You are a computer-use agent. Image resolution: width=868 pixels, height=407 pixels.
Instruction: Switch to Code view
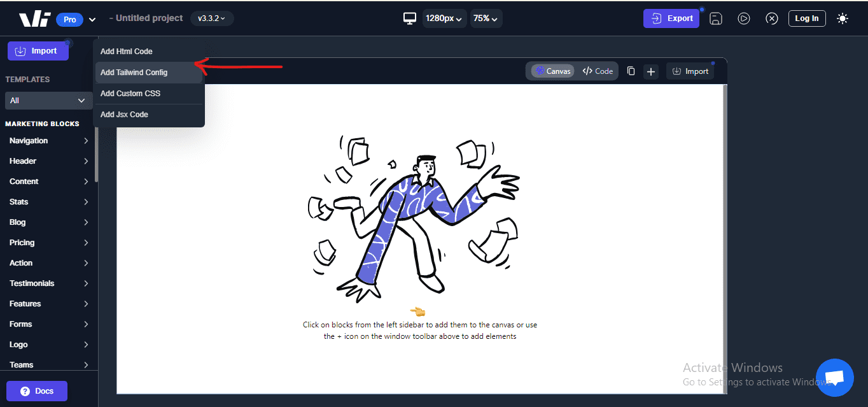(x=598, y=71)
